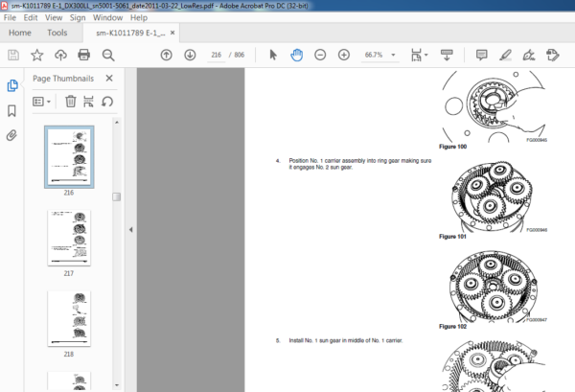The height and width of the screenshot is (392, 575).
Task: Open the File menu
Action: pos(10,17)
